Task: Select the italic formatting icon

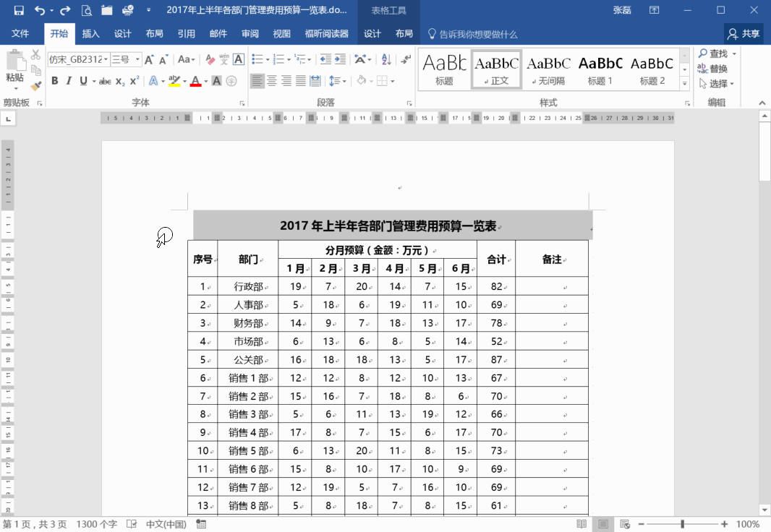Action: [x=69, y=80]
